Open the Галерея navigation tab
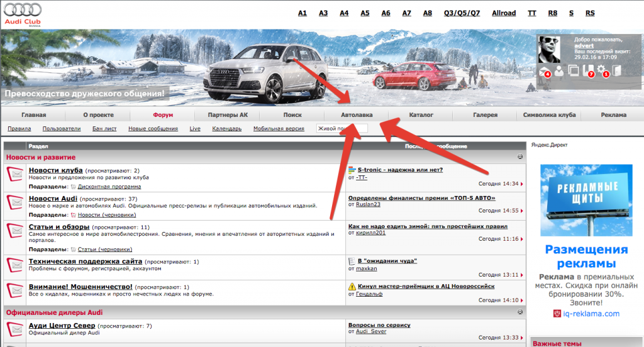This screenshot has width=644, height=347. point(485,115)
